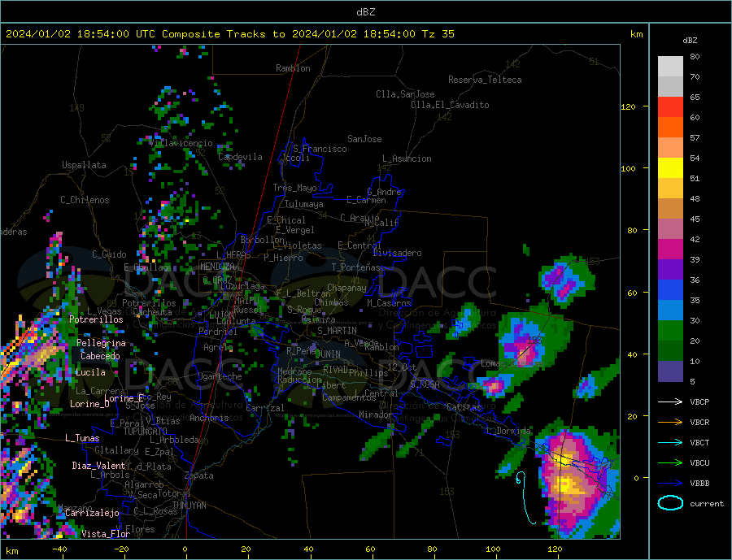Click the Zapata label

click(199, 475)
